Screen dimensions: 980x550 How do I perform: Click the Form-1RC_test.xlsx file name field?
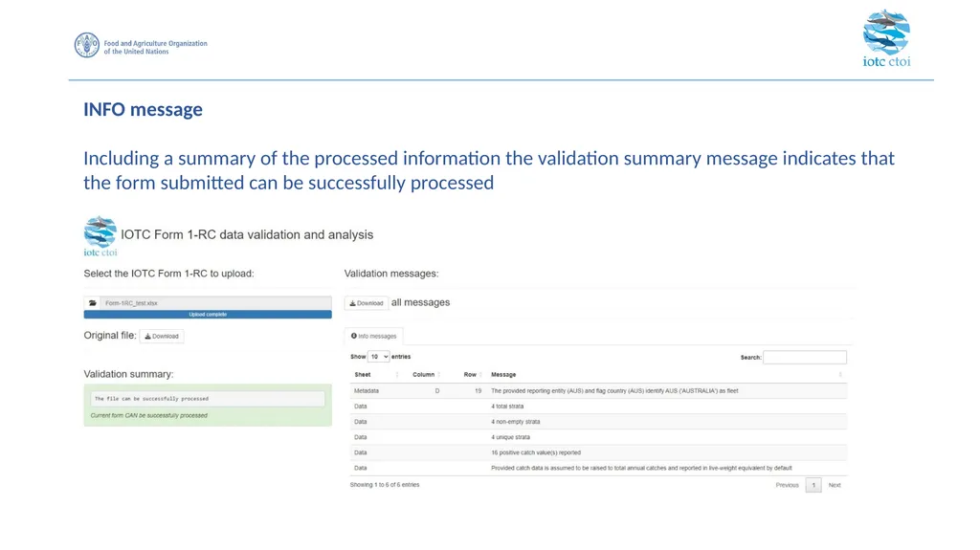(x=215, y=303)
